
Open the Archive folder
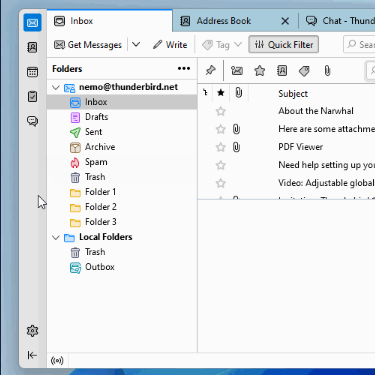pos(122,147)
